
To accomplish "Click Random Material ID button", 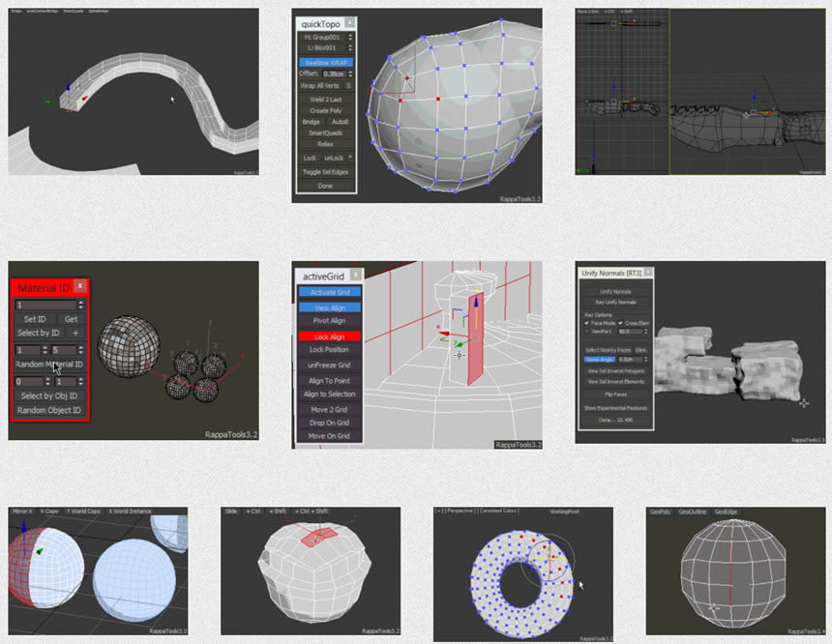I will (49, 364).
